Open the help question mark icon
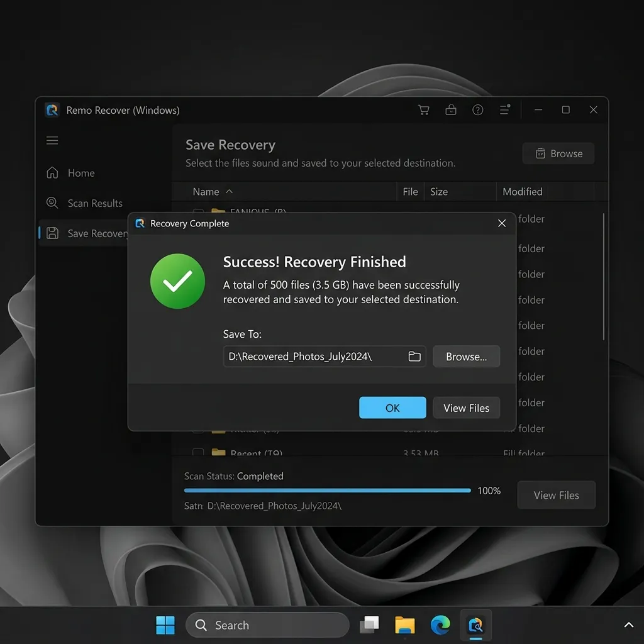644x644 pixels. click(x=478, y=109)
